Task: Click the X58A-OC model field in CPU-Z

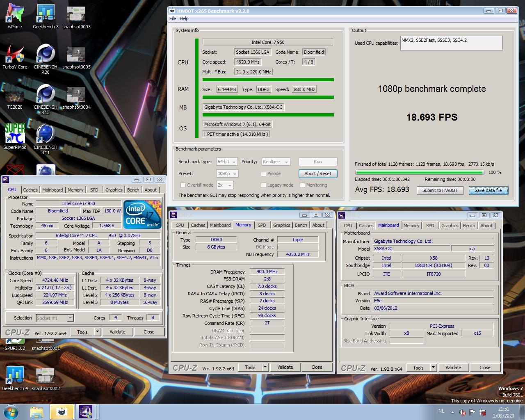Action: (x=411, y=249)
